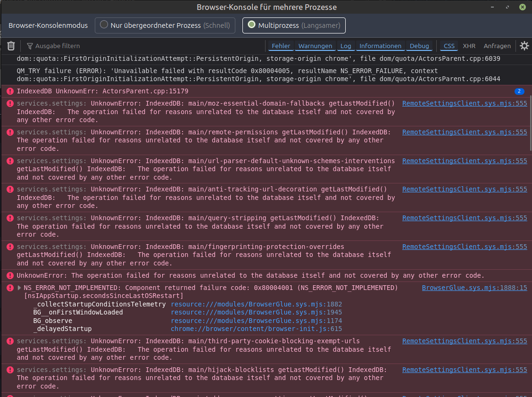532x397 pixels.
Task: Select Nur übergeordneter Prozess mode
Action: tap(165, 25)
